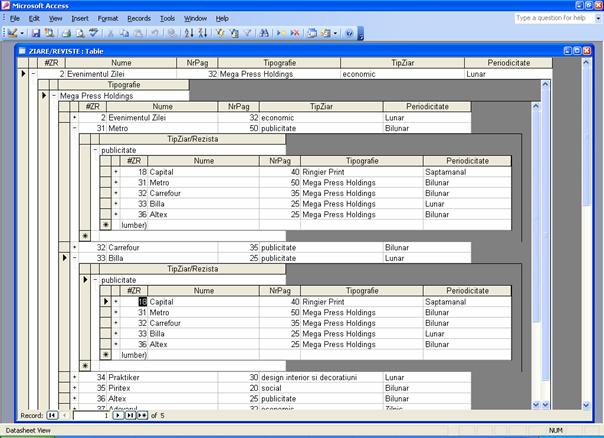This screenshot has height=438, width=604.
Task: Go to the first record navigation button
Action: point(52,415)
